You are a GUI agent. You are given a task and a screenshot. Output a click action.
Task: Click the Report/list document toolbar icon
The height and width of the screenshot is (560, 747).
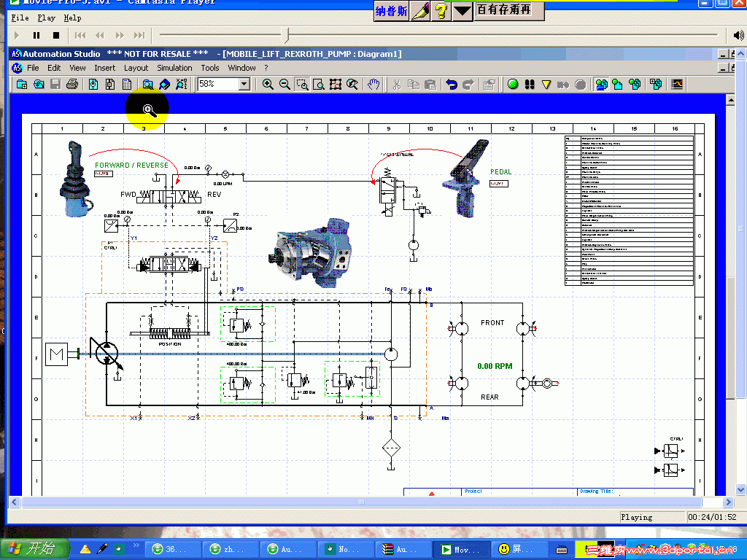(127, 85)
